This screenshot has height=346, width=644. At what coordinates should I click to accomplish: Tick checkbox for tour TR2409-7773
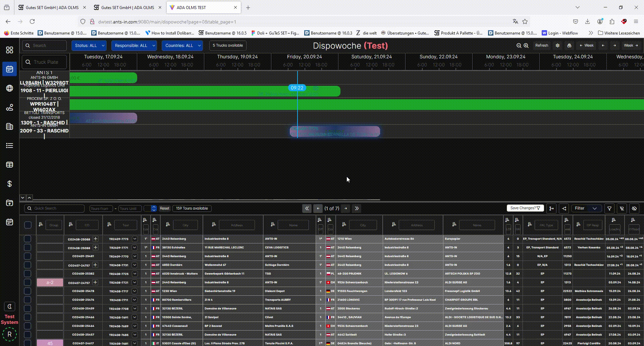(x=28, y=239)
